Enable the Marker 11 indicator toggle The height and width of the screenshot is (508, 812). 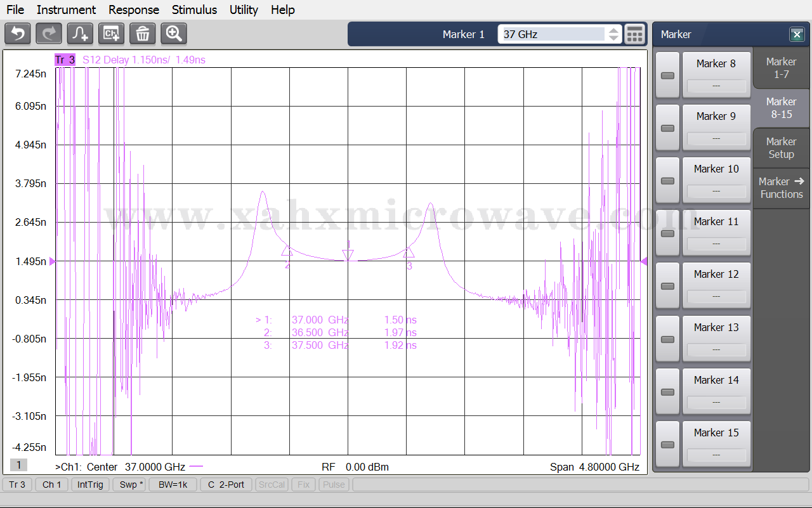tap(667, 233)
